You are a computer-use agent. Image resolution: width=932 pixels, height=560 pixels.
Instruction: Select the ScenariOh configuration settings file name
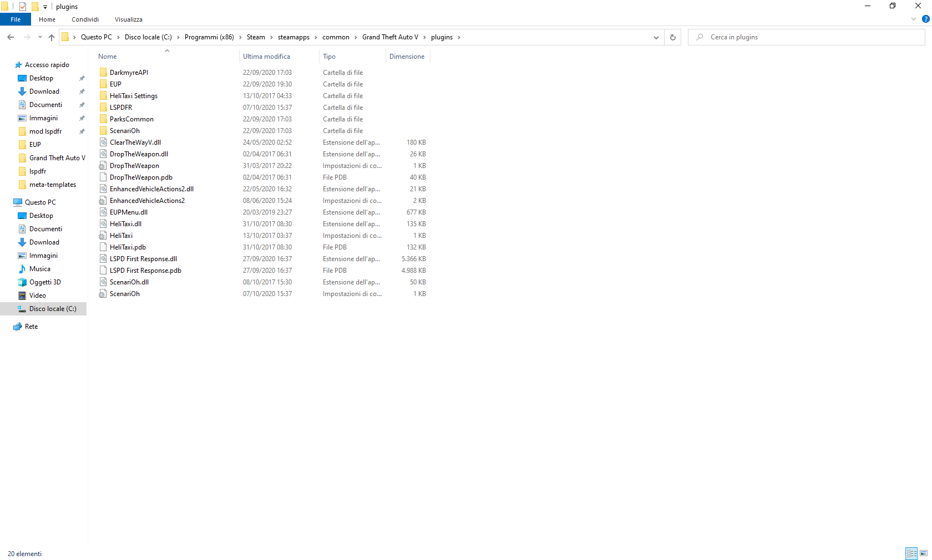point(125,294)
